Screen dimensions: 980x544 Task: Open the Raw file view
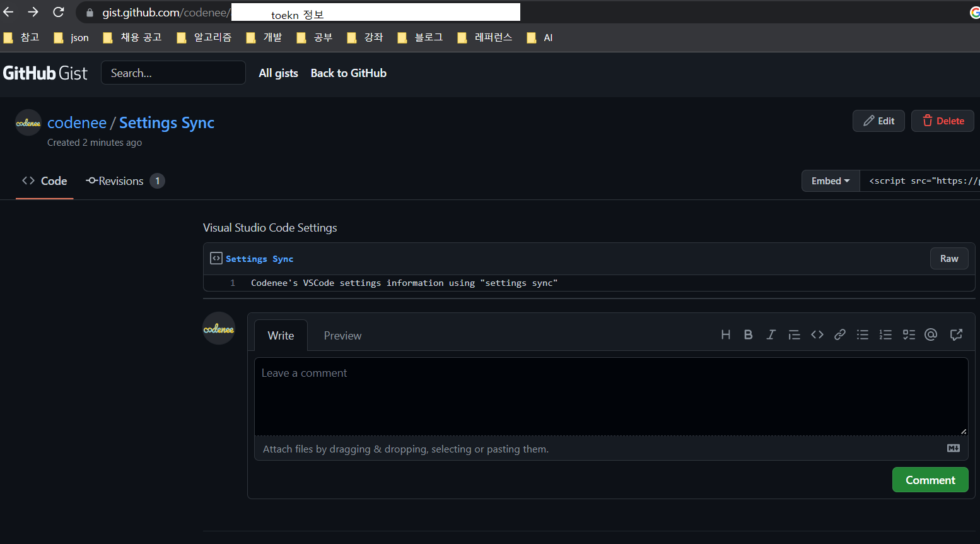tap(949, 258)
